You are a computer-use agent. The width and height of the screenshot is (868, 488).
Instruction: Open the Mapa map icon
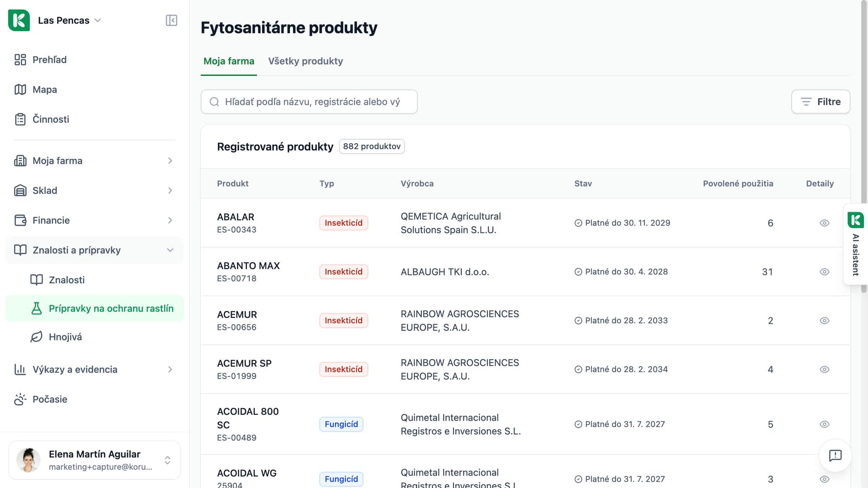pos(20,89)
